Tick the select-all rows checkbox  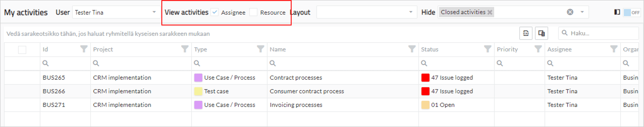pos(22,50)
